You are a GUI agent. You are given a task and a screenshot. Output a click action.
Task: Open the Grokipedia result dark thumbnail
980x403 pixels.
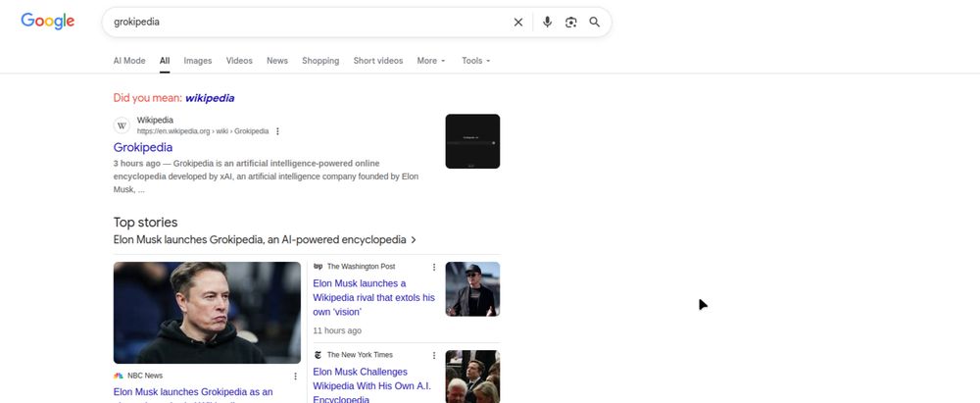(472, 141)
